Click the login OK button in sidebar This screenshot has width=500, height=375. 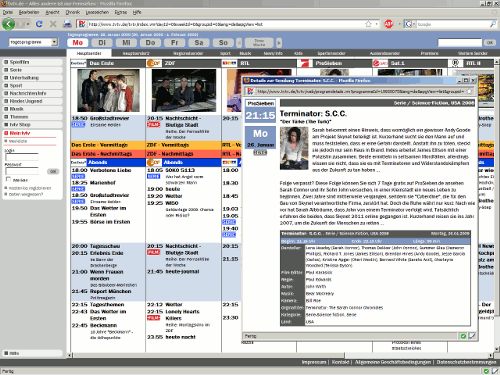53,171
